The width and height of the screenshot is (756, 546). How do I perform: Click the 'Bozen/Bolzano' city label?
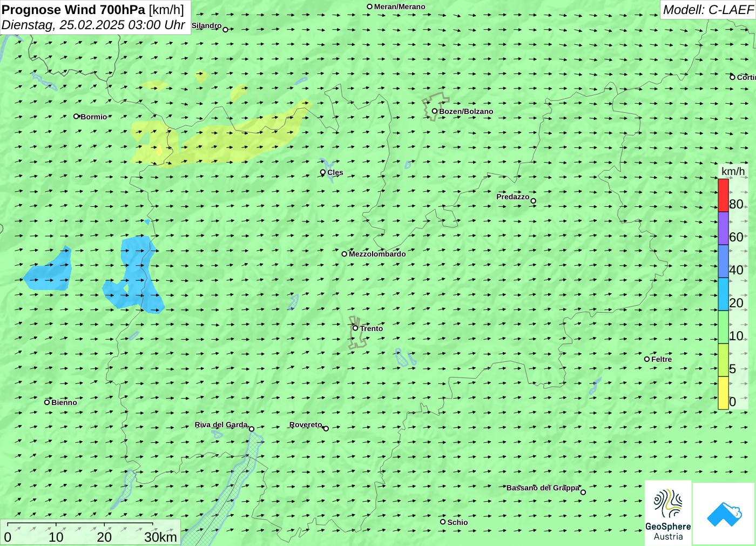(x=466, y=111)
